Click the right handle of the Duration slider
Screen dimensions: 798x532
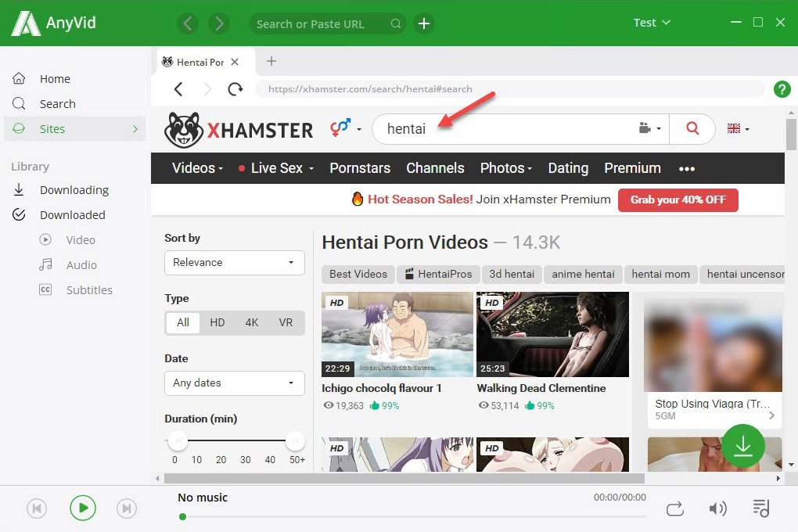coord(295,440)
